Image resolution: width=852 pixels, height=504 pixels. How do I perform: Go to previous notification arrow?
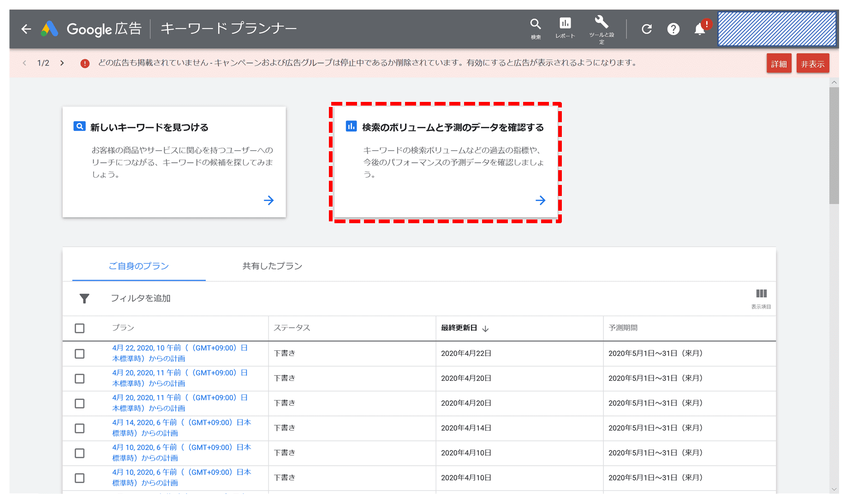pos(24,63)
